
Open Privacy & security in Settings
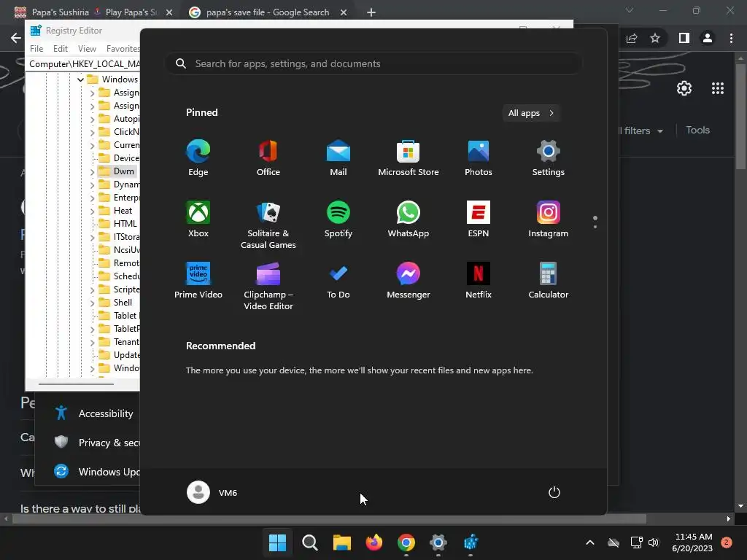96,443
